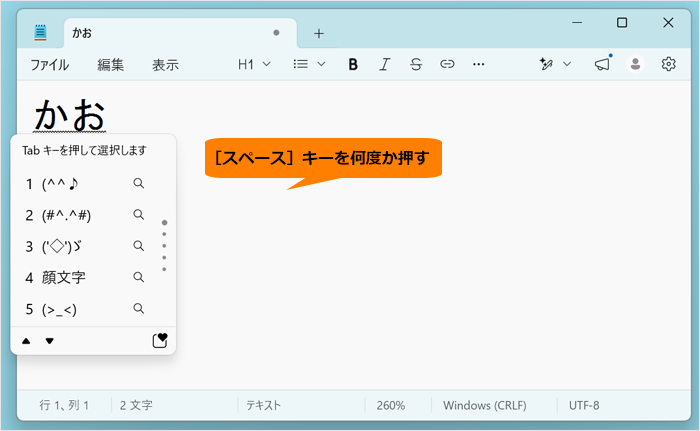The image size is (700, 431).
Task: Add a new tab with the plus button
Action: click(319, 33)
